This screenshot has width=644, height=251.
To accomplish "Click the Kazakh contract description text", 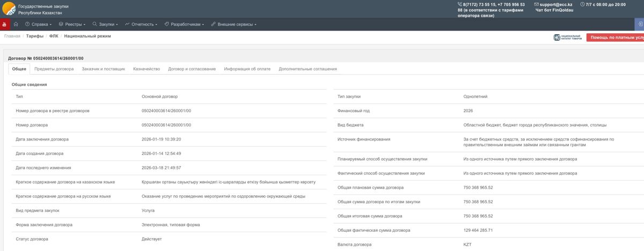I will coord(229,182).
